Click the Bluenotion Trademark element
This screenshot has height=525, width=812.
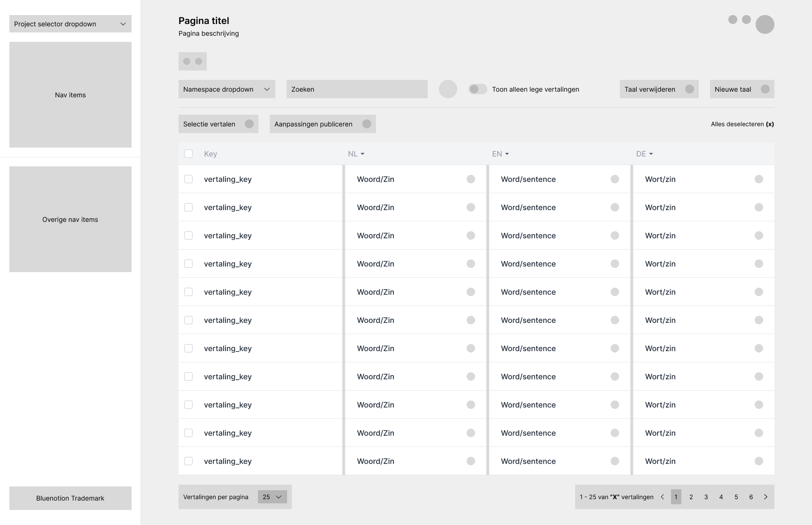tap(70, 498)
